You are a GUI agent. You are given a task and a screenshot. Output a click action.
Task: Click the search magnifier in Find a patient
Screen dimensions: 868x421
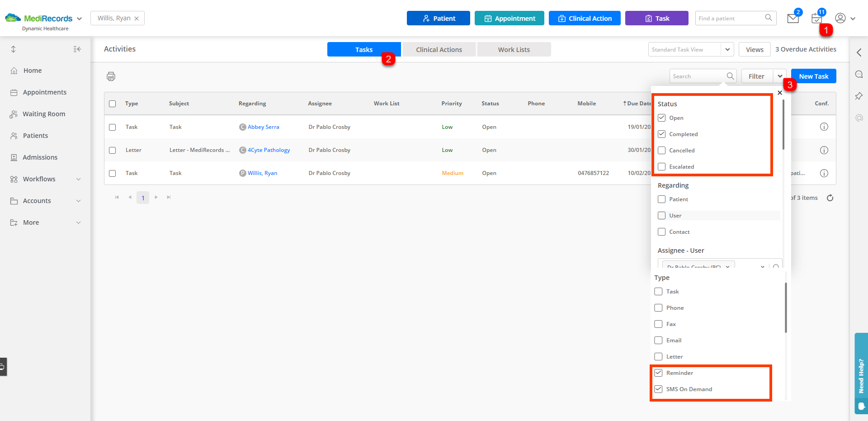768,18
